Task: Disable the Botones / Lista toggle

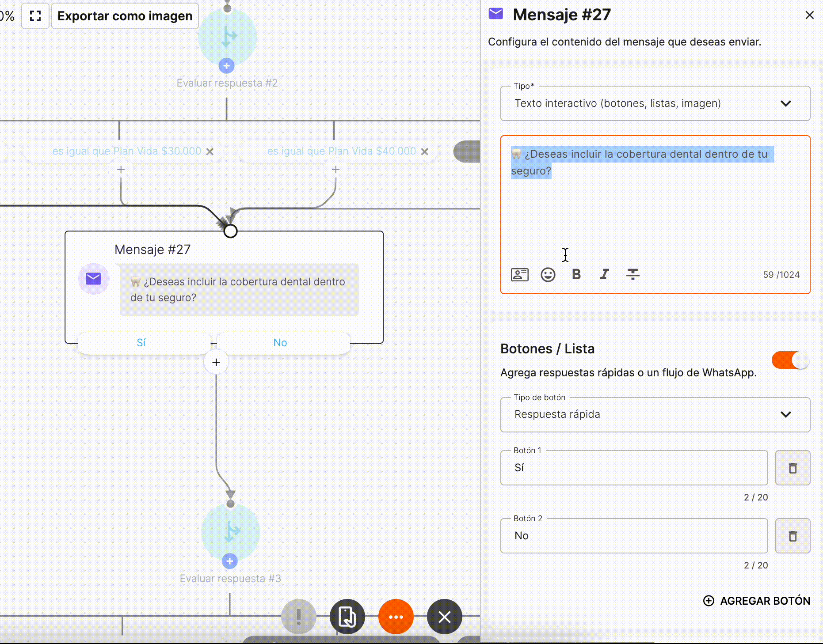Action: 790,360
